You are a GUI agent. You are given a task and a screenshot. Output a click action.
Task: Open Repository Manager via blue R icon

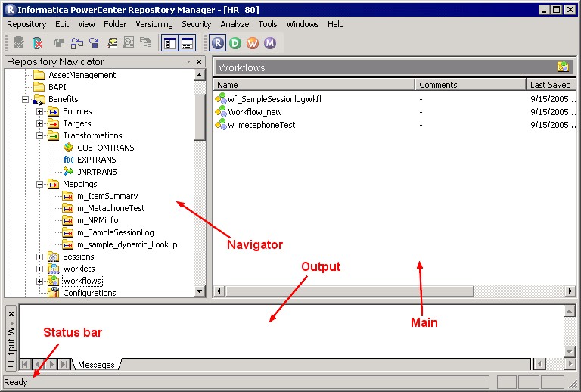[218, 43]
